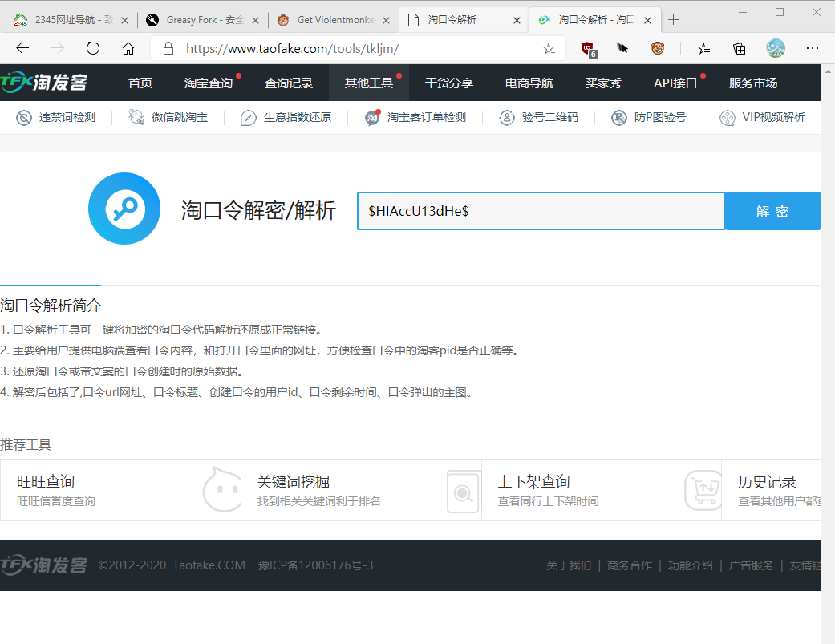Click the page vertical scrollbar up arrow
This screenshot has height=644, width=835.
pos(828,71)
